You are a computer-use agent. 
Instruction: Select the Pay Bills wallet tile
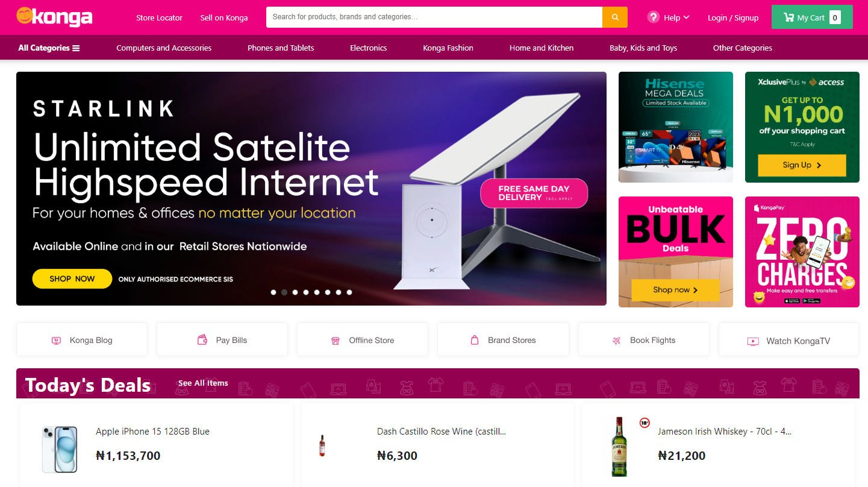[x=222, y=339]
